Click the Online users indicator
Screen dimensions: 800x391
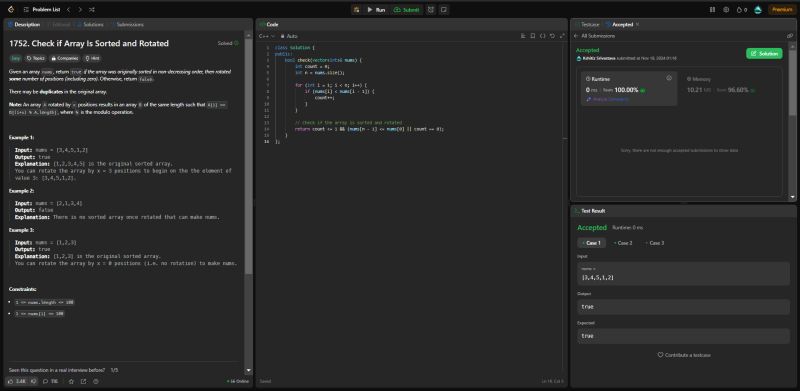tap(237, 381)
